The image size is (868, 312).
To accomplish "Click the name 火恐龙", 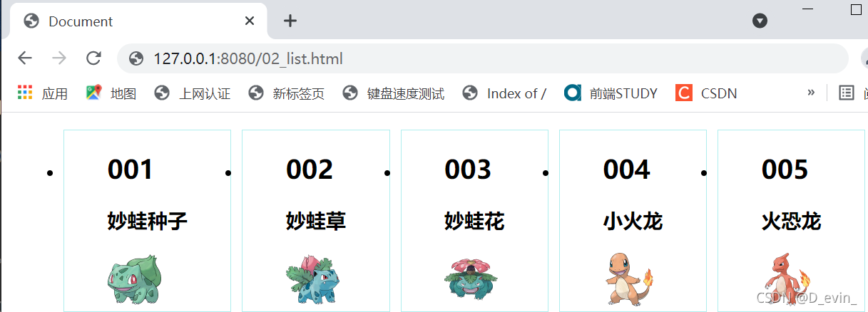I will click(791, 222).
